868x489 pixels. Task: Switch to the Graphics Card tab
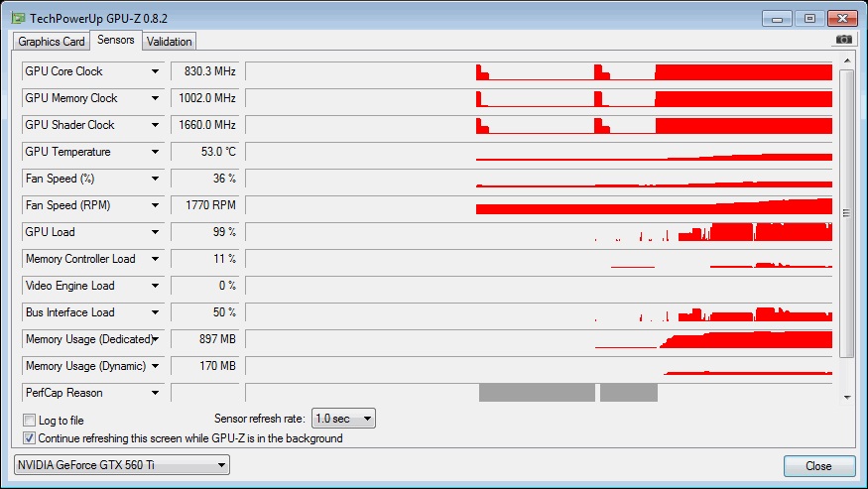pyautogui.click(x=51, y=42)
